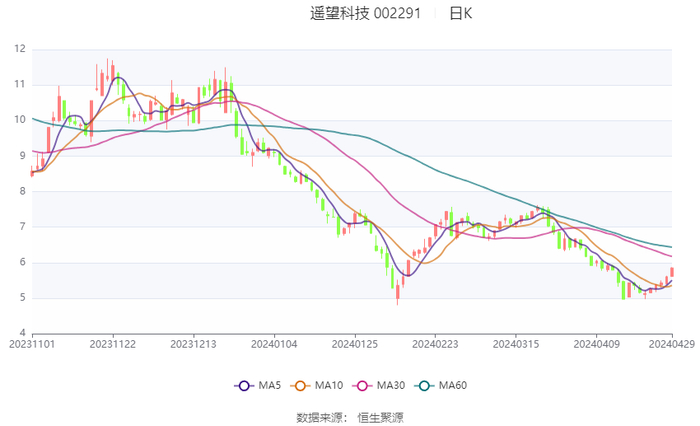Click the 20231101 date on x-axis
700x426 pixels.
coord(32,345)
